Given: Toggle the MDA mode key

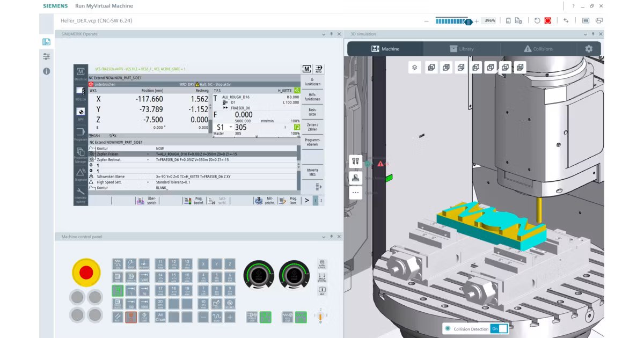Looking at the screenshot, I should (118, 277).
